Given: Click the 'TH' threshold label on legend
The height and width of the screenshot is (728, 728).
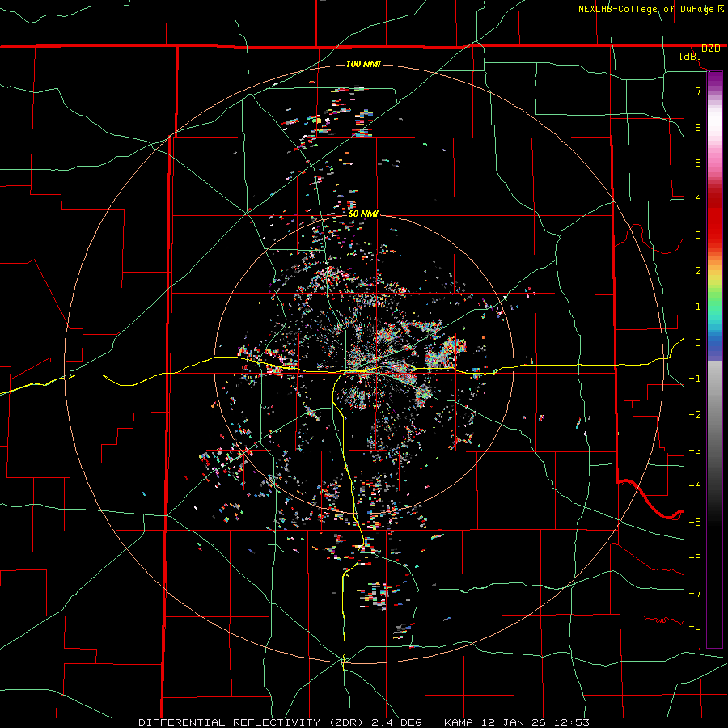Looking at the screenshot, I should tap(695, 630).
